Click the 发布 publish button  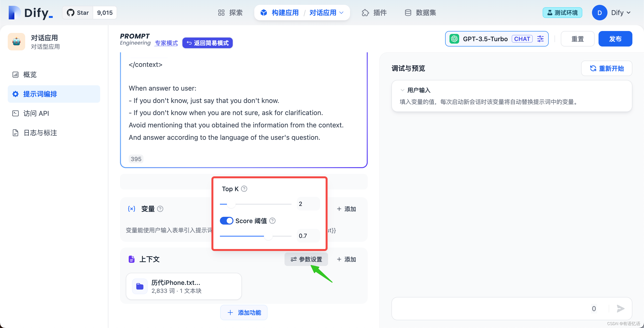(x=615, y=39)
